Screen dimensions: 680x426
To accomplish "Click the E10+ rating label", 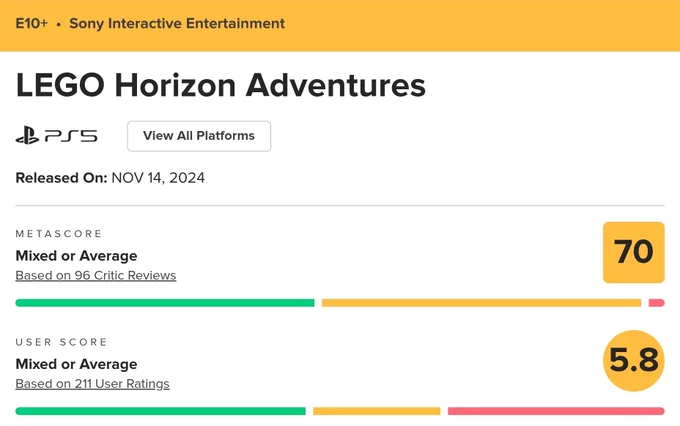I will click(31, 23).
